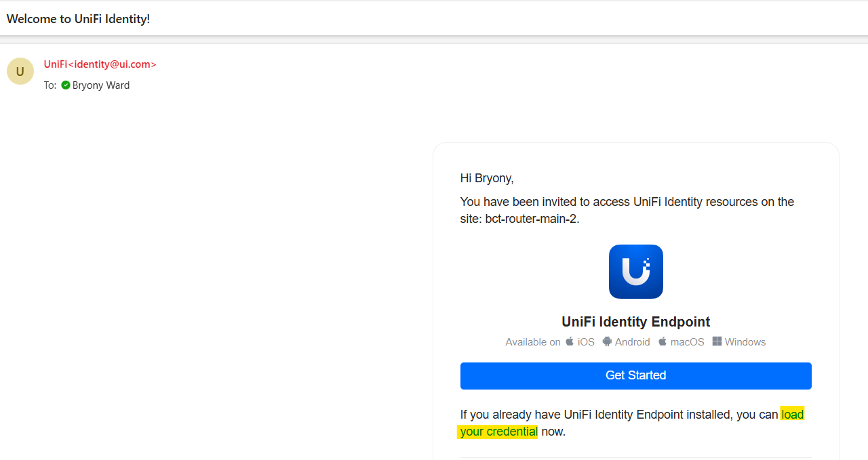Click the Android robot icon
868x460 pixels.
[x=607, y=341]
